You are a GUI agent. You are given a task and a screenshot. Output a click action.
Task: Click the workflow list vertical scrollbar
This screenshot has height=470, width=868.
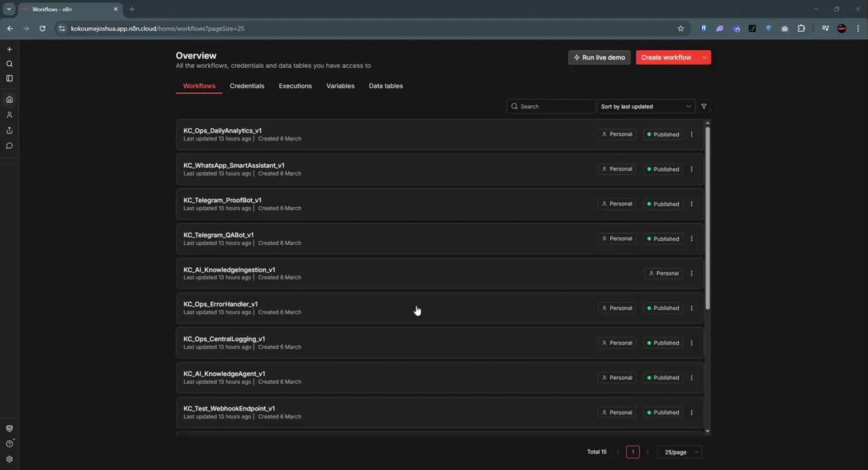click(707, 217)
